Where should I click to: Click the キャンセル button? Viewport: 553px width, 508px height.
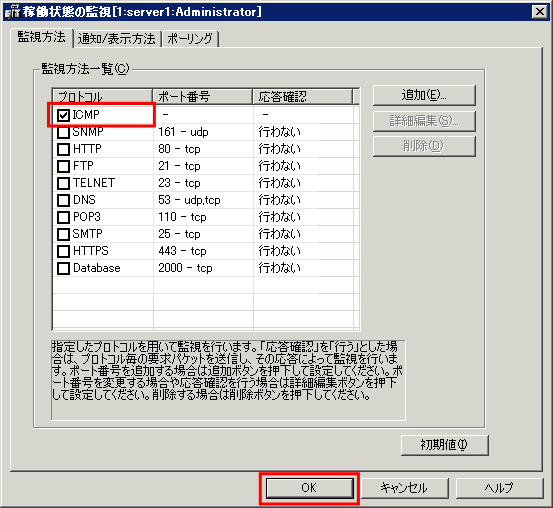pyautogui.click(x=404, y=488)
